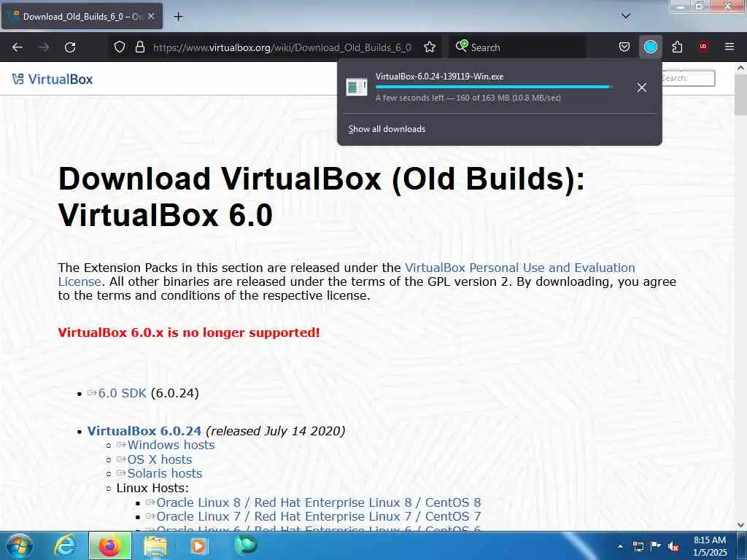Open VirtualBox Personal Use and Evaluation License link
Image resolution: width=747 pixels, height=560 pixels.
click(x=347, y=275)
